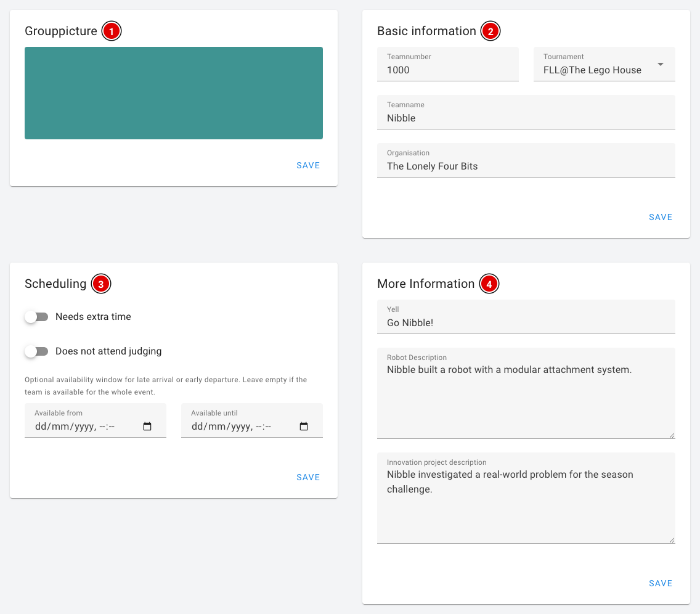Click the Needs extra time label

click(x=93, y=317)
